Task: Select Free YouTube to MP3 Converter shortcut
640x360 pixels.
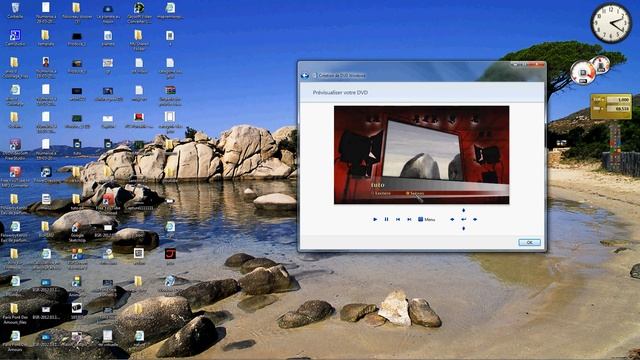Action: (x=15, y=177)
